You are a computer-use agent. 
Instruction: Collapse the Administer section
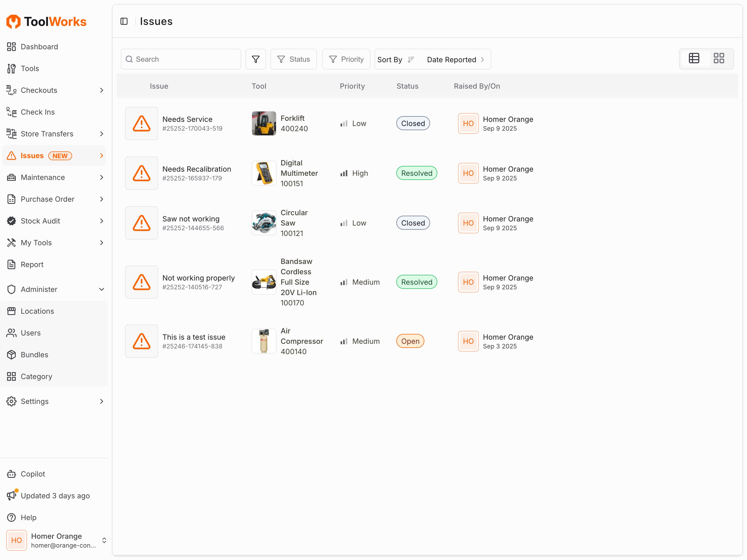(x=101, y=289)
